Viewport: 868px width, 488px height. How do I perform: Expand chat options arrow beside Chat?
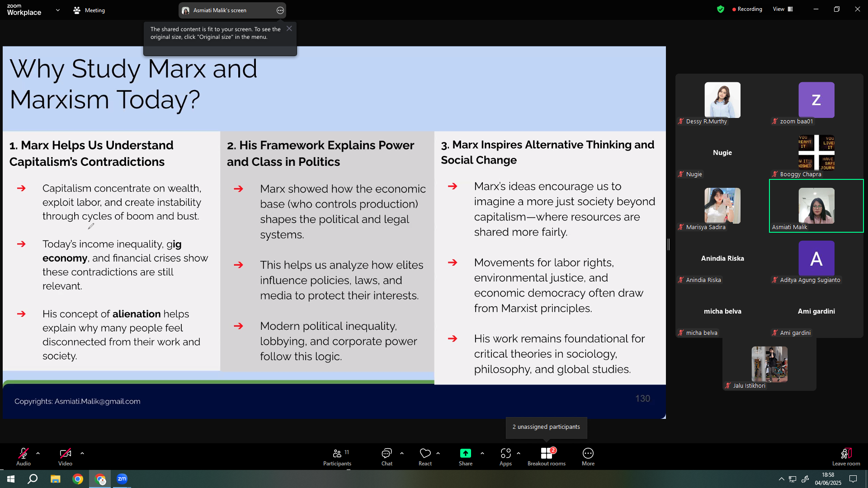click(402, 453)
